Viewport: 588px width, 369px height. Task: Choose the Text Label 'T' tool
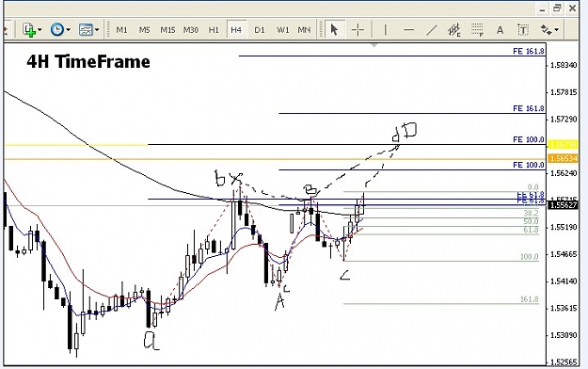click(x=523, y=30)
